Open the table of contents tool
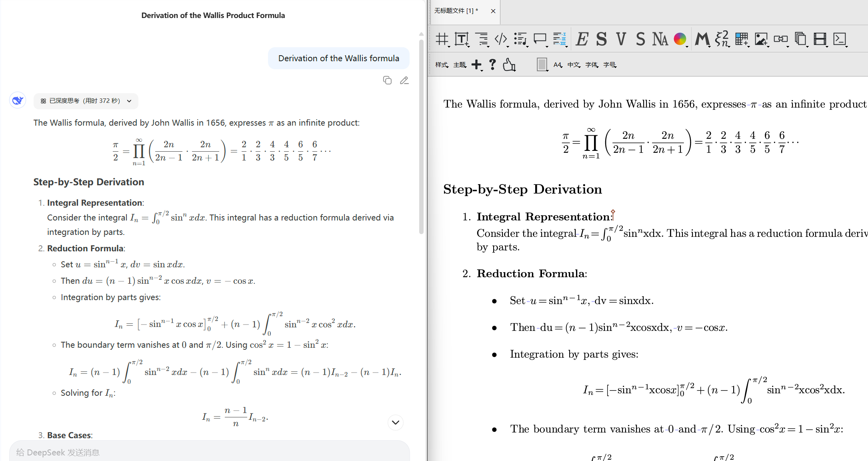The width and height of the screenshot is (868, 461). point(560,39)
